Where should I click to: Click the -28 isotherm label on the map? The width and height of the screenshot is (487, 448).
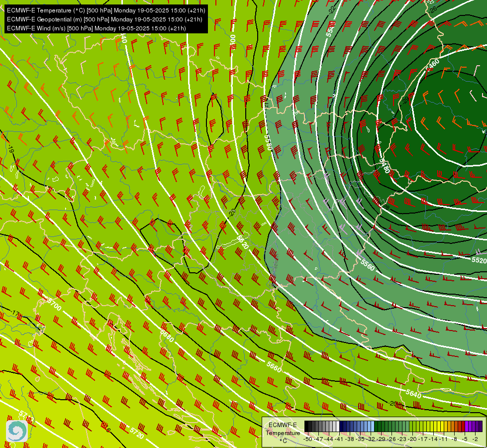(x=386, y=207)
